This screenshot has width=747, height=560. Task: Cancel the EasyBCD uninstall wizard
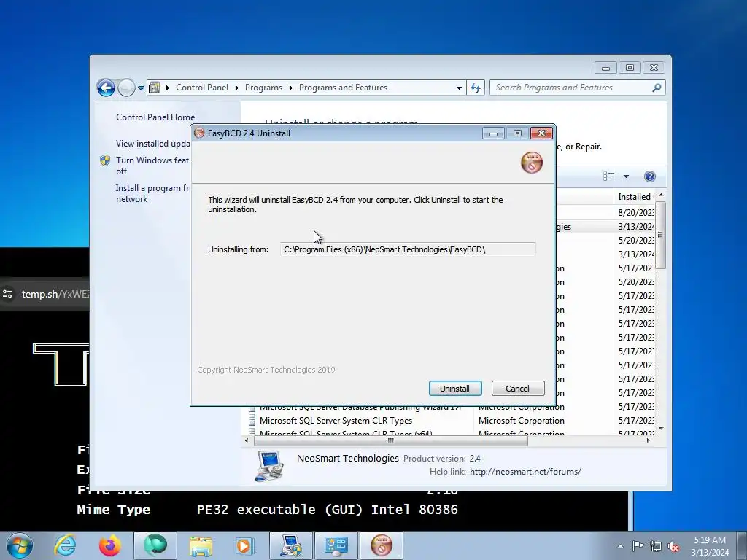[517, 389]
